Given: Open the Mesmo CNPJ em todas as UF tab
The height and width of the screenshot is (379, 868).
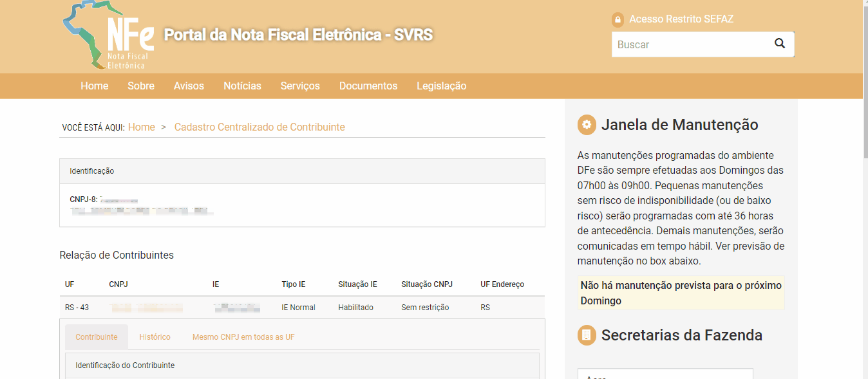Looking at the screenshot, I should pyautogui.click(x=243, y=337).
